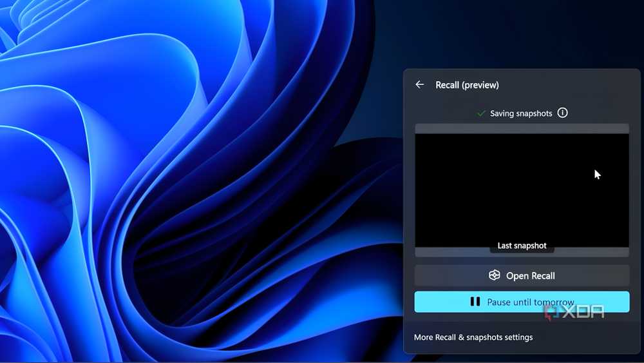Go back using the arrow icon
Image resolution: width=644 pixels, height=363 pixels.
[x=419, y=84]
